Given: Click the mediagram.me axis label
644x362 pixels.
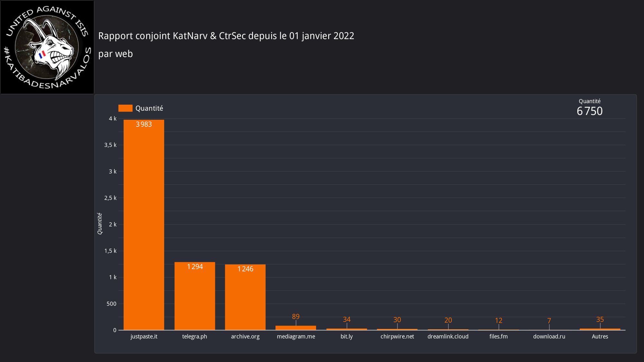Looking at the screenshot, I should pos(296,337).
